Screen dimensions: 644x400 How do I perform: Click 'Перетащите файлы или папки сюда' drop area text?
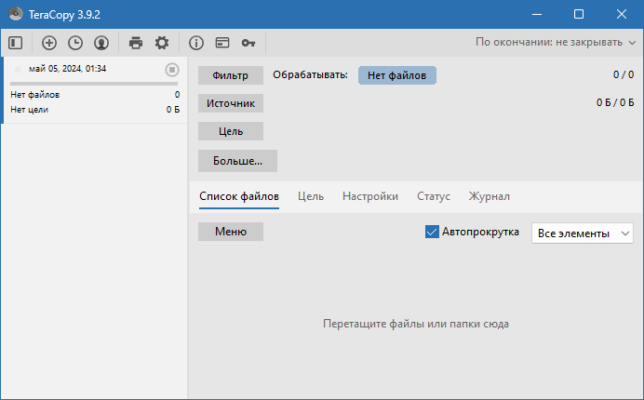coord(416,324)
